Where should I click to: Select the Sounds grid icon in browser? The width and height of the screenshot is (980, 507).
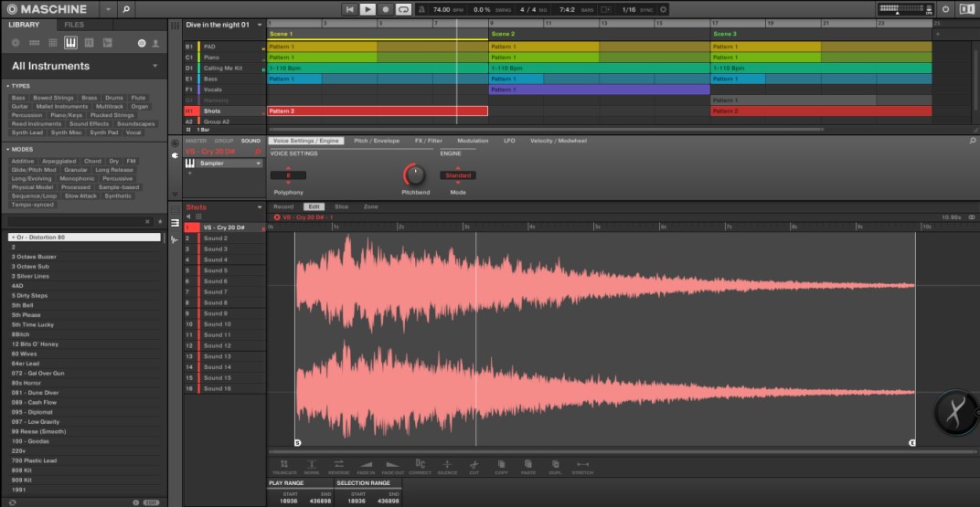pyautogui.click(x=52, y=42)
